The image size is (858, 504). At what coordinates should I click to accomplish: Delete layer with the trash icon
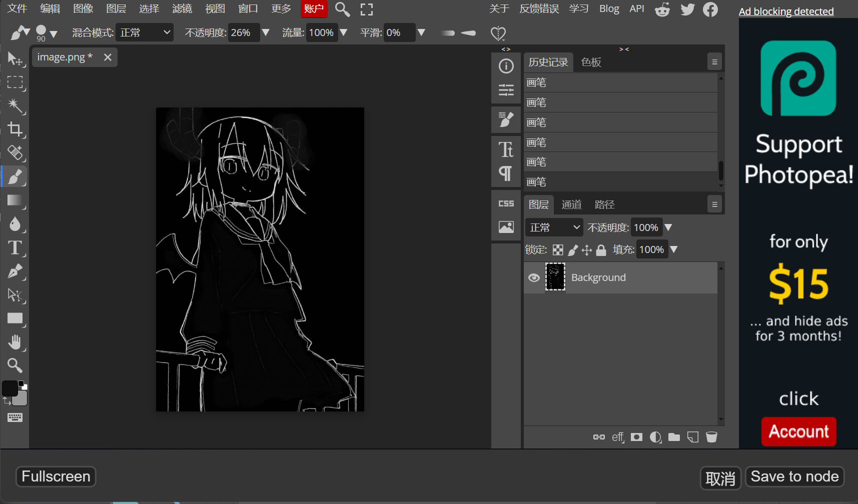pos(711,437)
